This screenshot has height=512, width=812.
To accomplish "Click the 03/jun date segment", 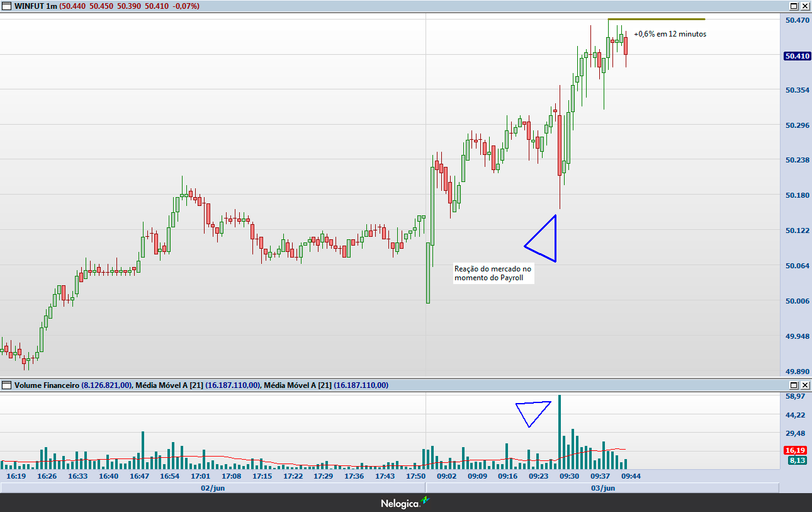I will coord(602,487).
